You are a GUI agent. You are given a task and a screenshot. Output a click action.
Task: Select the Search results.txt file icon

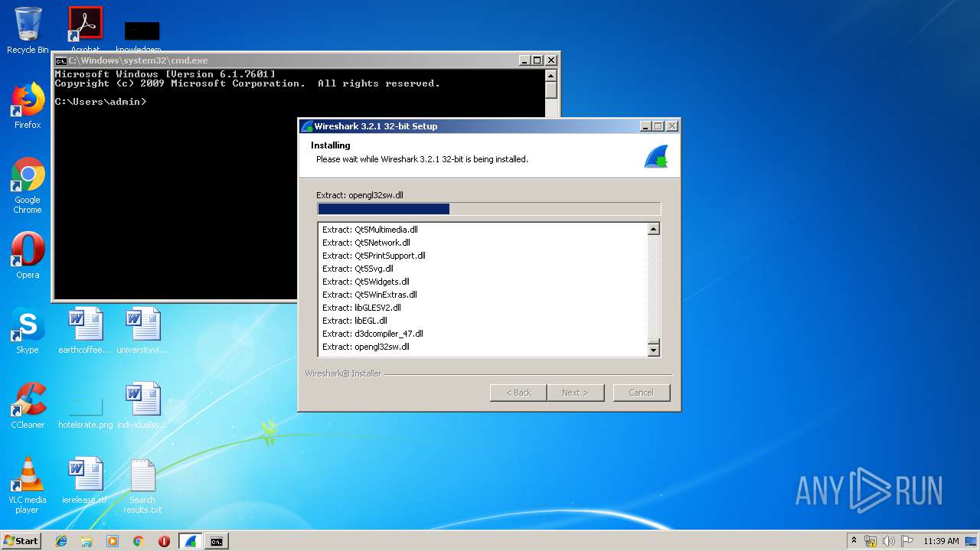(x=142, y=485)
